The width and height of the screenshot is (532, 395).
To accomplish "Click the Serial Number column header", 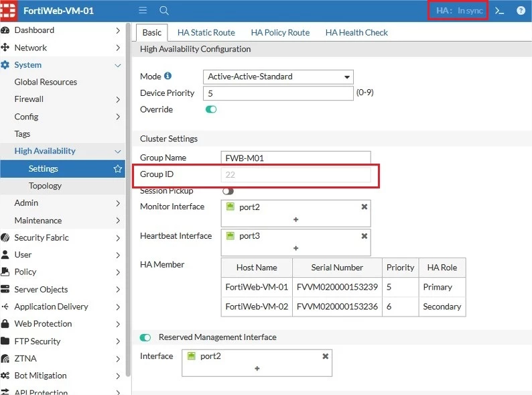I will (x=337, y=268).
